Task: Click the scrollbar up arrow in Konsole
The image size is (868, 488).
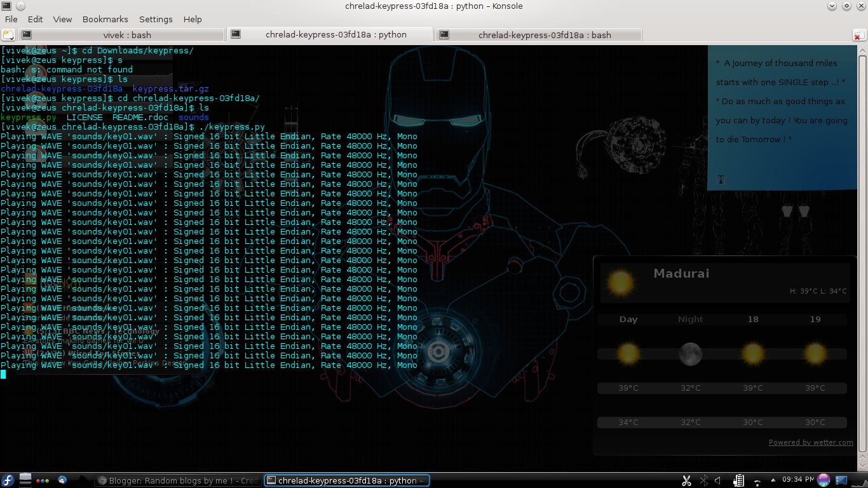Action: [863, 50]
